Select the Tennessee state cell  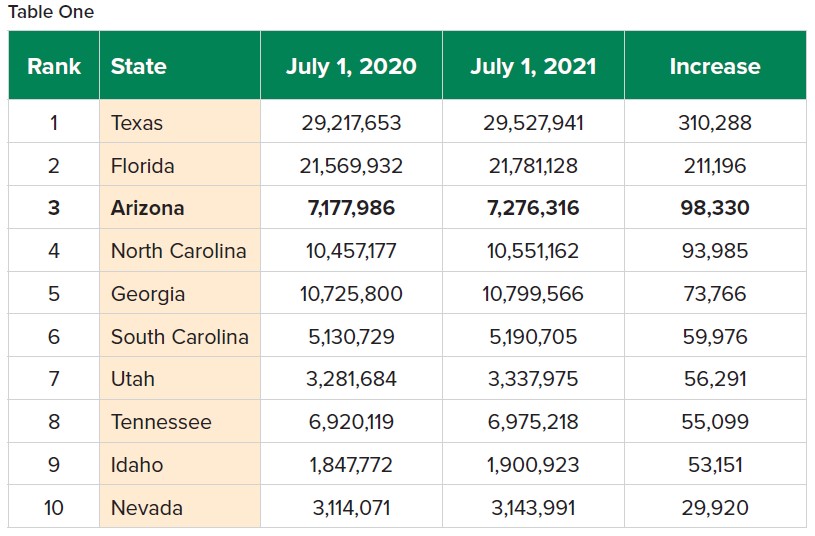click(161, 422)
